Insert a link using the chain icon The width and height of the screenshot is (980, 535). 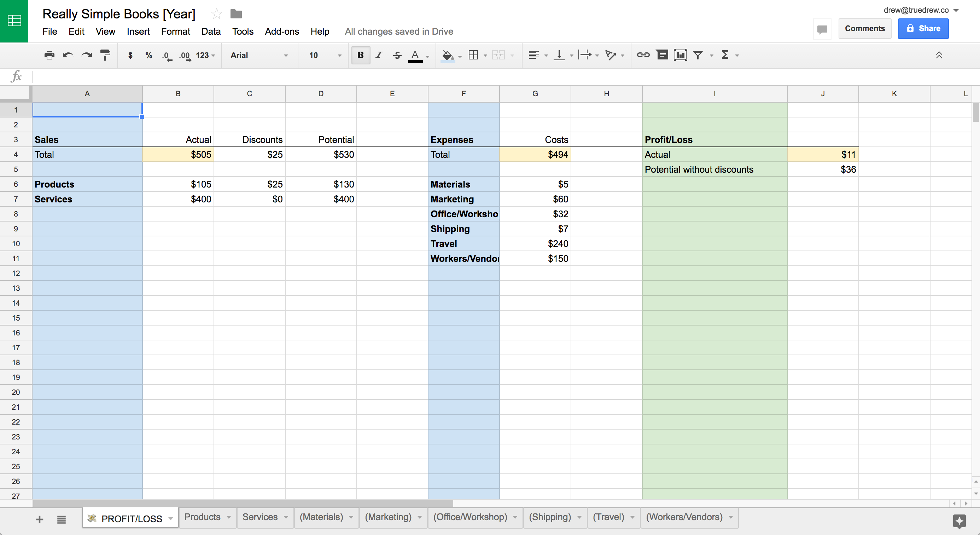point(643,55)
